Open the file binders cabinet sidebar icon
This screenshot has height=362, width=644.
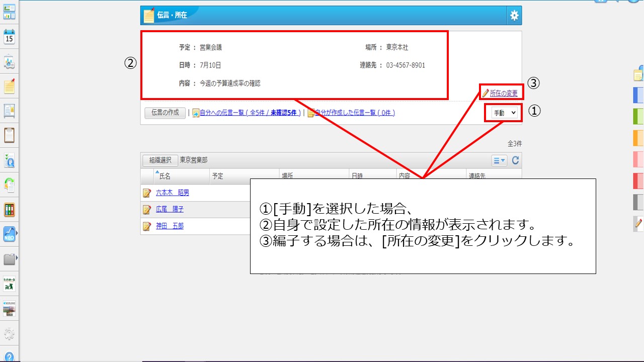point(9,210)
